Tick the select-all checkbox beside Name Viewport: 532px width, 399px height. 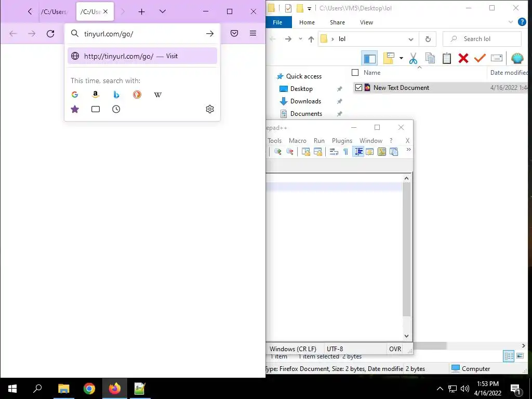pos(355,73)
